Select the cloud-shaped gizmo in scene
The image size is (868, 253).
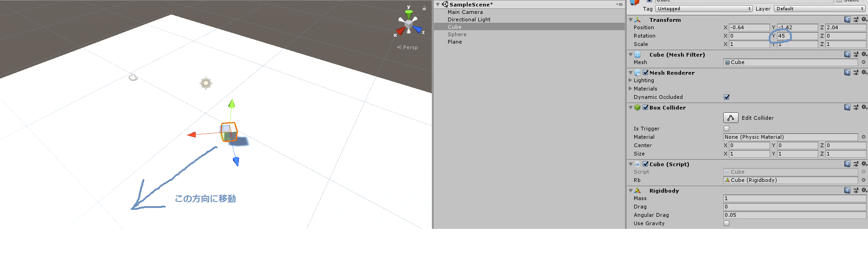click(133, 77)
